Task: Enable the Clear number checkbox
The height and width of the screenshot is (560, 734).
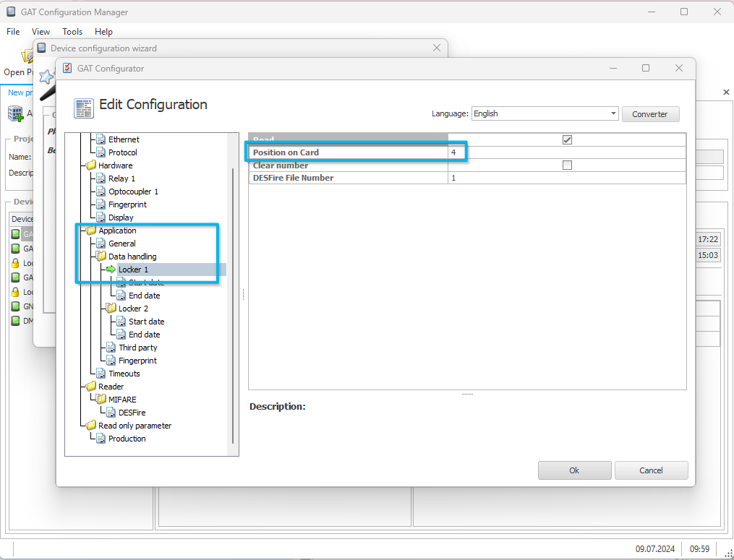Action: coord(567,165)
